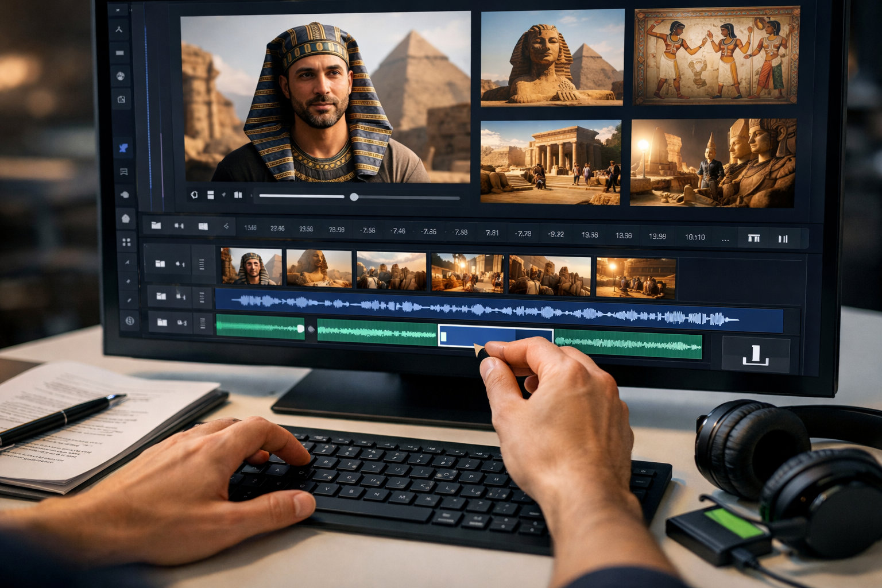Select the slanted pen tool in the sidebar
882x588 pixels.
129,300
